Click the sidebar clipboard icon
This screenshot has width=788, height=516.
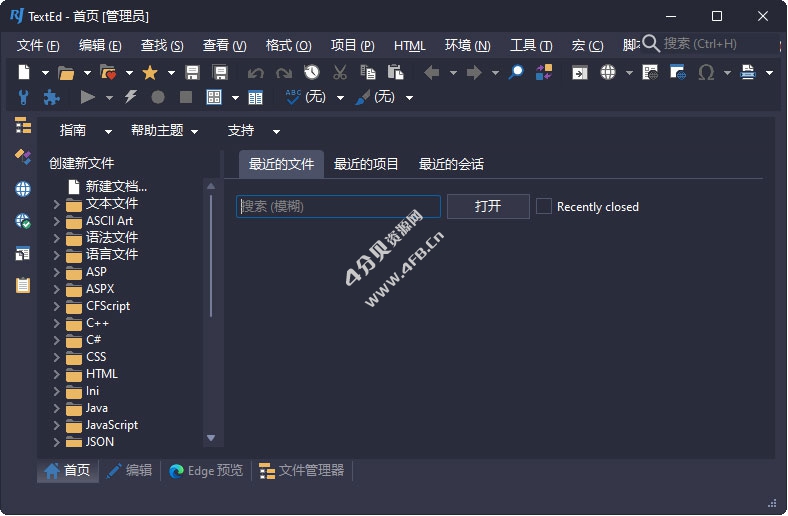(23, 285)
